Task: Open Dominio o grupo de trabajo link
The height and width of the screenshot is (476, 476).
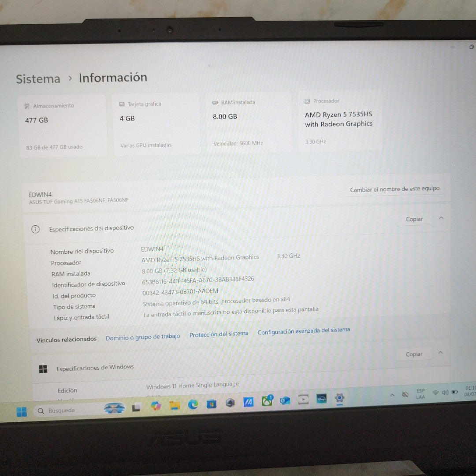Action: (x=143, y=337)
